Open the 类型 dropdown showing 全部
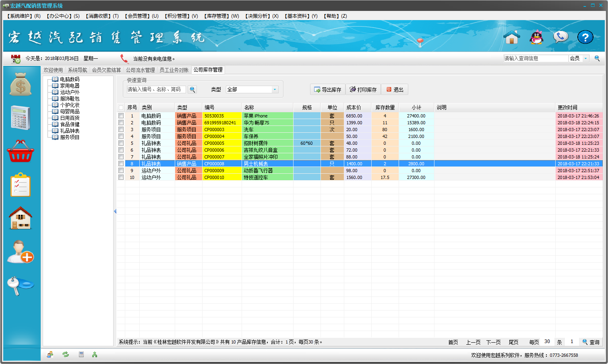Image resolution: width=608 pixels, height=364 pixels. tap(275, 89)
